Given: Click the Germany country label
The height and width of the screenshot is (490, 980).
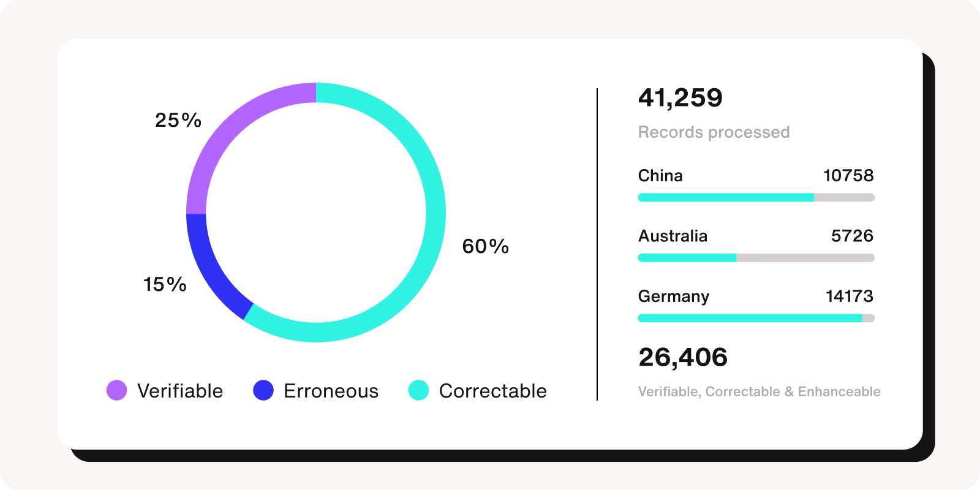Looking at the screenshot, I should 674,296.
